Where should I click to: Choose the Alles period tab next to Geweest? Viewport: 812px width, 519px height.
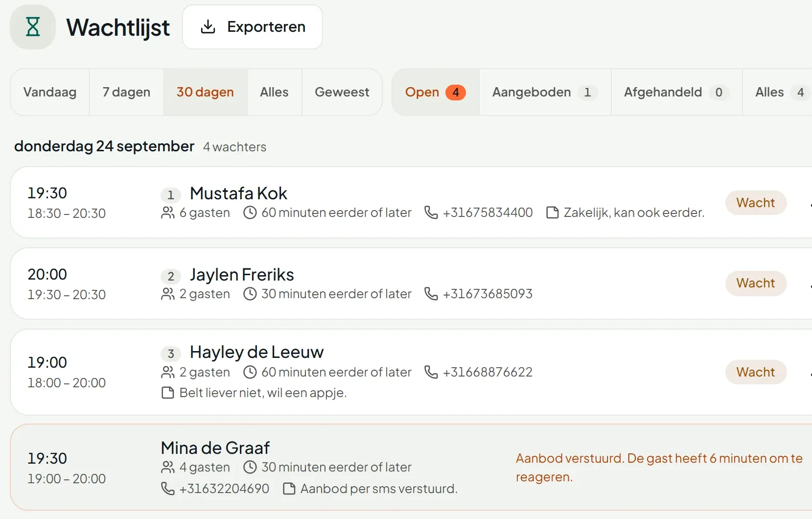click(x=274, y=92)
